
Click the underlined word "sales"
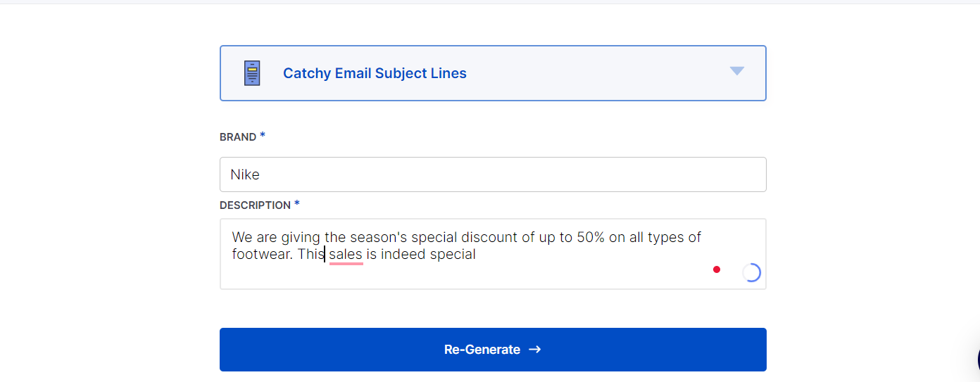(346, 255)
